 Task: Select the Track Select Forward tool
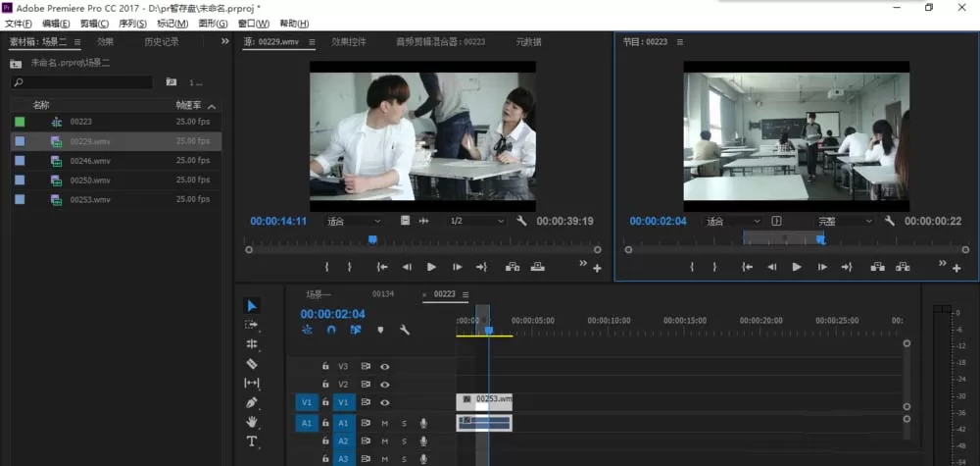coord(251,325)
